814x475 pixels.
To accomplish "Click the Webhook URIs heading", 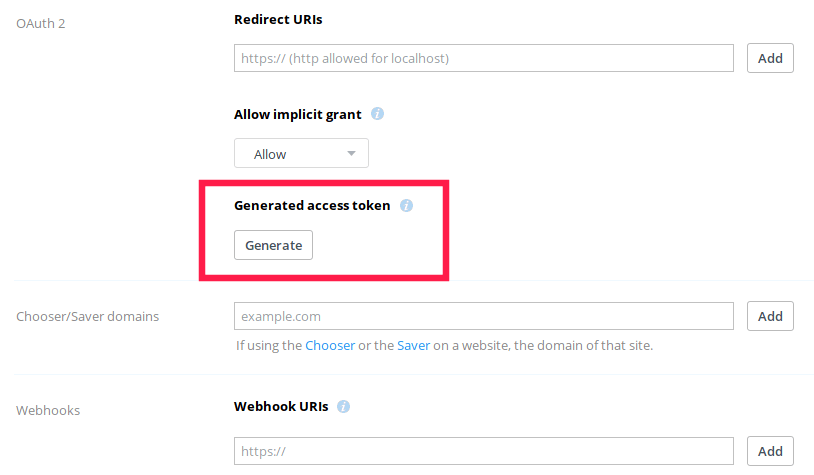I will pos(281,407).
